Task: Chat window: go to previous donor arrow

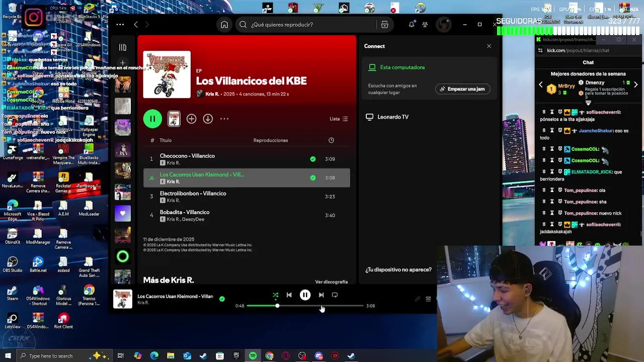Action: (x=541, y=85)
